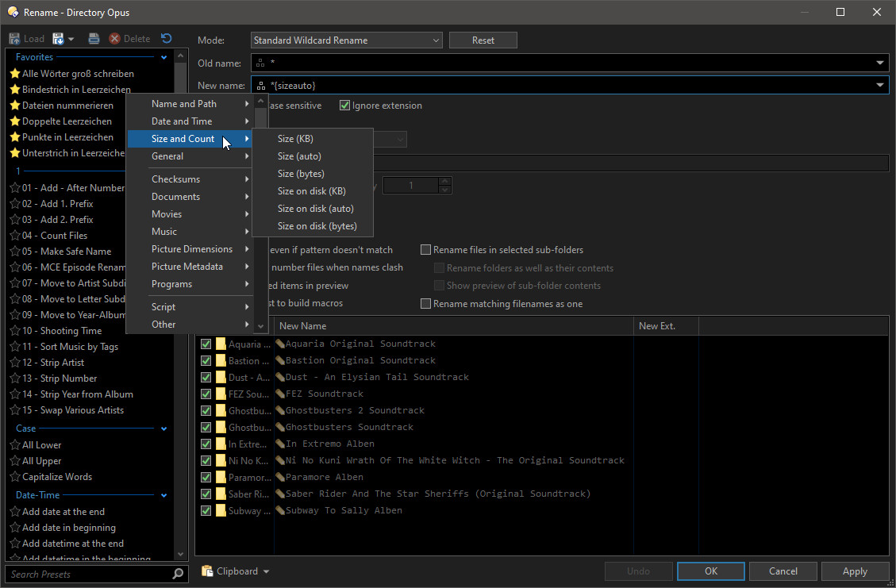This screenshot has height=588, width=896.
Task: Click the star beside 12 - Strip Artist
Action: 15,363
